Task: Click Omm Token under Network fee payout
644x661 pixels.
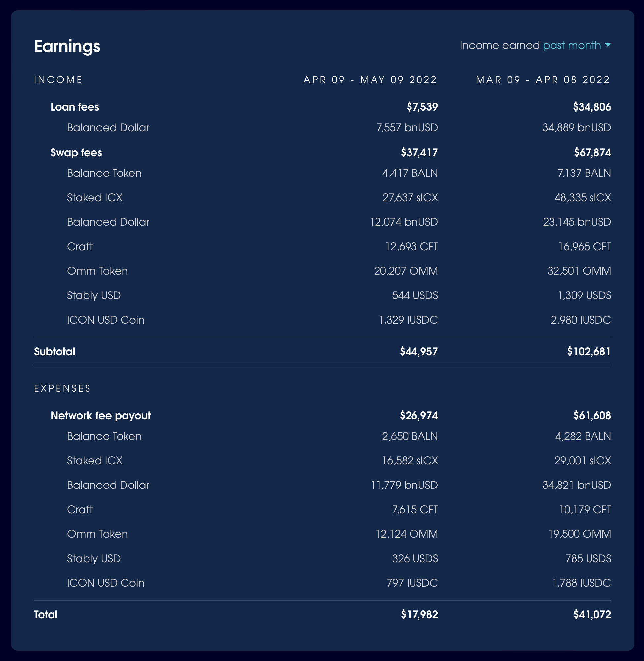Action: point(97,534)
